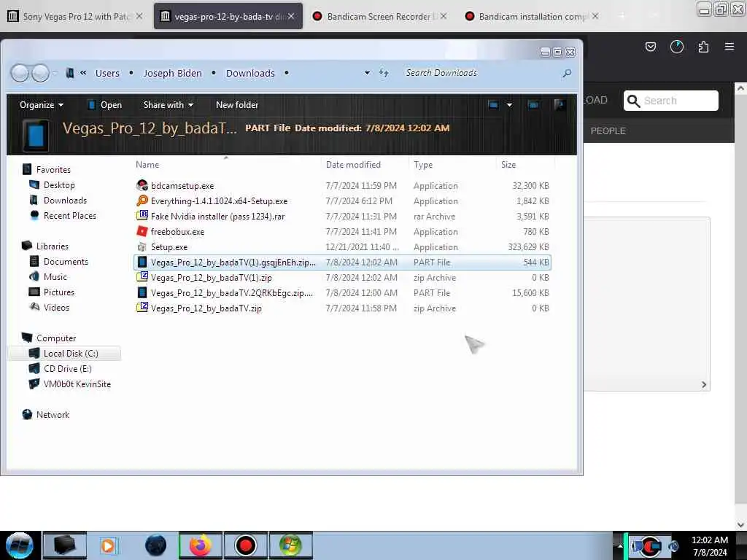Viewport: 747px width, 560px height.
Task: Select the Vegas_Pro_12_by_badaTV(1).zip archive icon
Action: point(142,277)
